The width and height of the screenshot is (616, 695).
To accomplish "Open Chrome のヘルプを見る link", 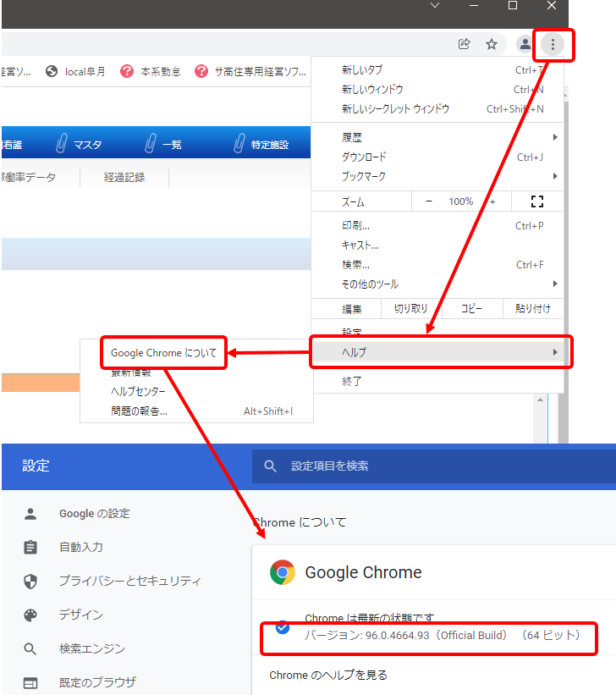I will [328, 675].
